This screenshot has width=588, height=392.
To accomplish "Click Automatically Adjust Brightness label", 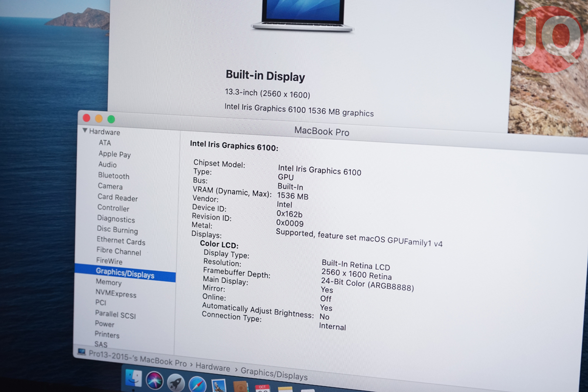I will (x=258, y=310).
